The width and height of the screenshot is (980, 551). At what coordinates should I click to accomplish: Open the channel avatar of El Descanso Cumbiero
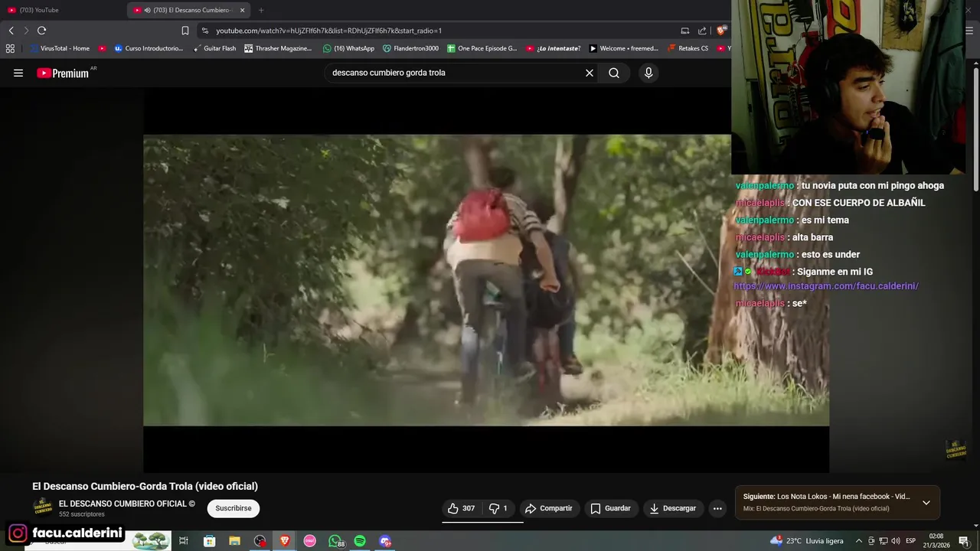(43, 507)
